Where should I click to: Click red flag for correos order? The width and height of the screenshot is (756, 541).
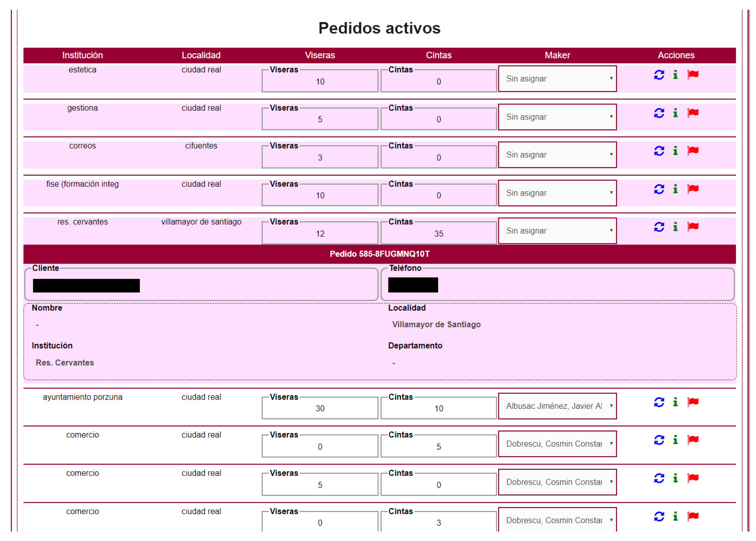[x=693, y=151]
